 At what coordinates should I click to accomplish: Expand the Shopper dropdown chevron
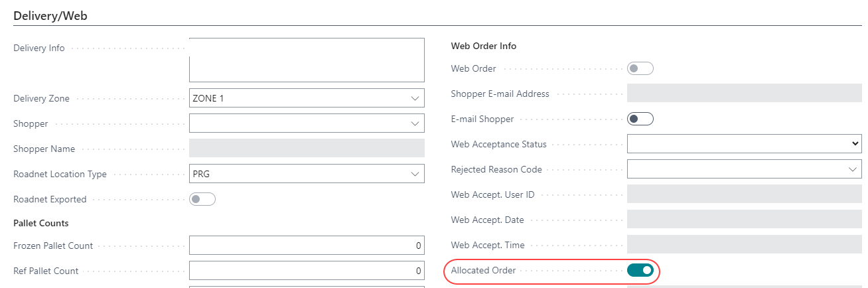point(415,123)
